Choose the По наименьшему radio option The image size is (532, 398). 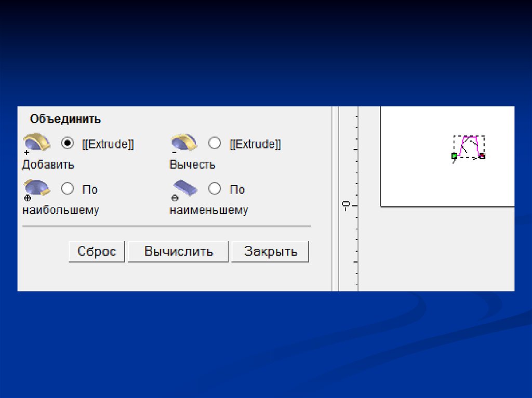[215, 188]
